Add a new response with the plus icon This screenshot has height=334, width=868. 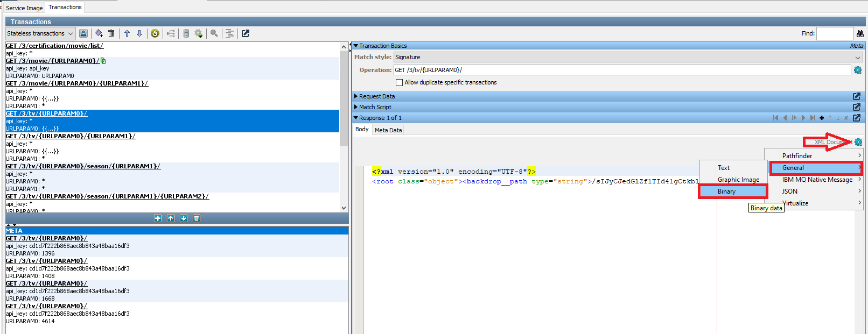[x=822, y=118]
